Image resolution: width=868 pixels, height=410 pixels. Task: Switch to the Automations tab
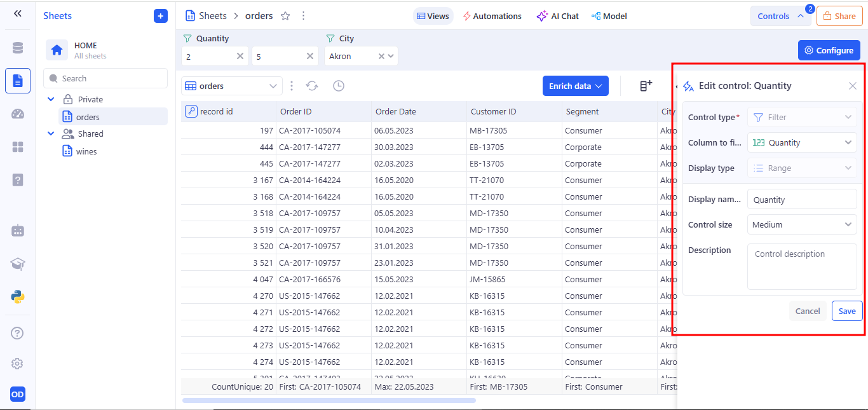tap(492, 16)
